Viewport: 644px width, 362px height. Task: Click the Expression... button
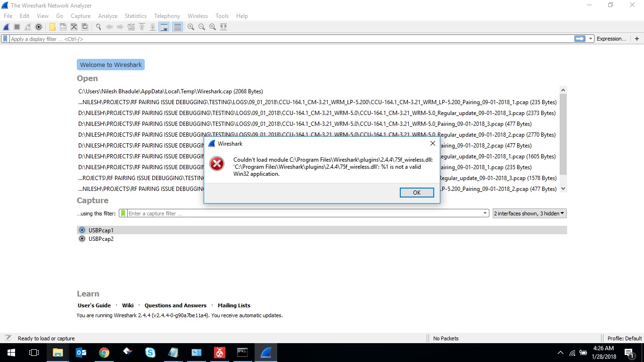pyautogui.click(x=611, y=39)
